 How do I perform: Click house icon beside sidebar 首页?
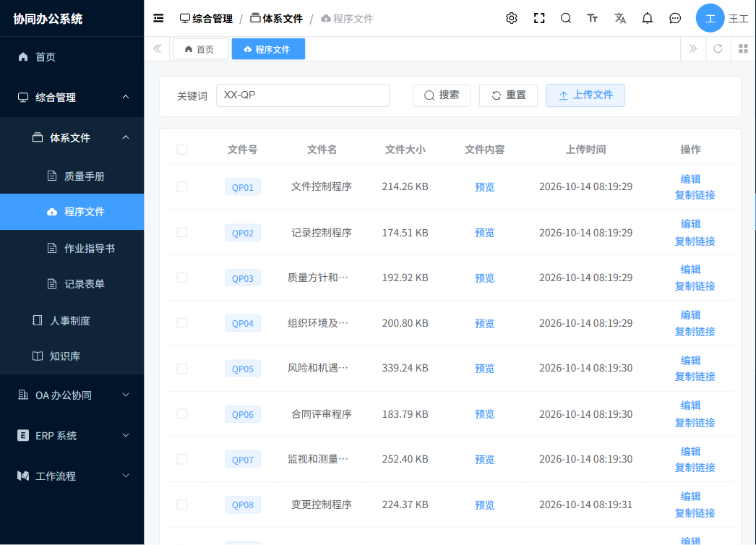(23, 56)
